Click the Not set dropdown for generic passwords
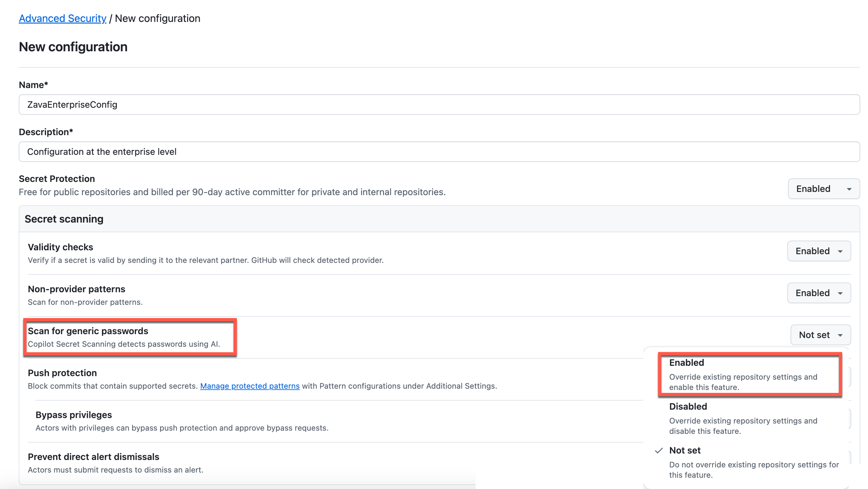 click(820, 335)
